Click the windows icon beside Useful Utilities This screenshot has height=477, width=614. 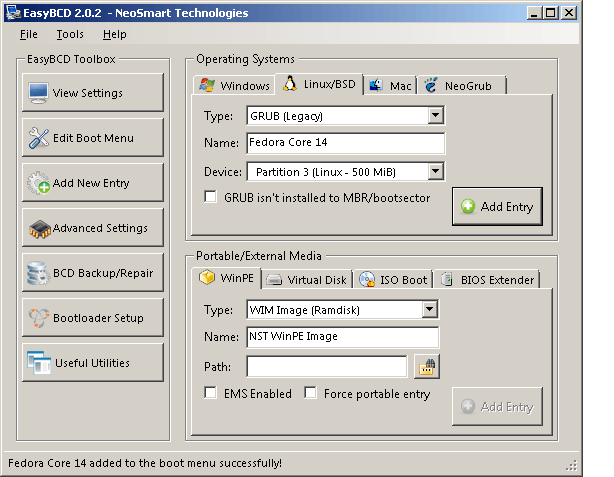[39, 363]
